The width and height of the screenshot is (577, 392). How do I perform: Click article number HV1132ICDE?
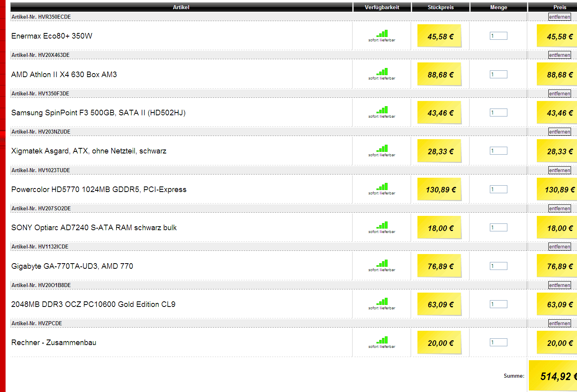click(x=53, y=246)
